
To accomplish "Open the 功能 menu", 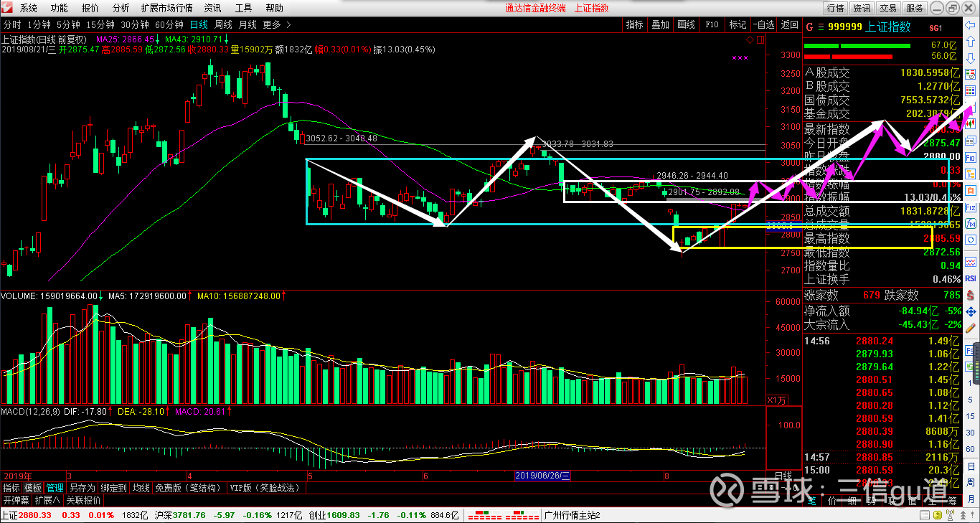I will point(59,8).
